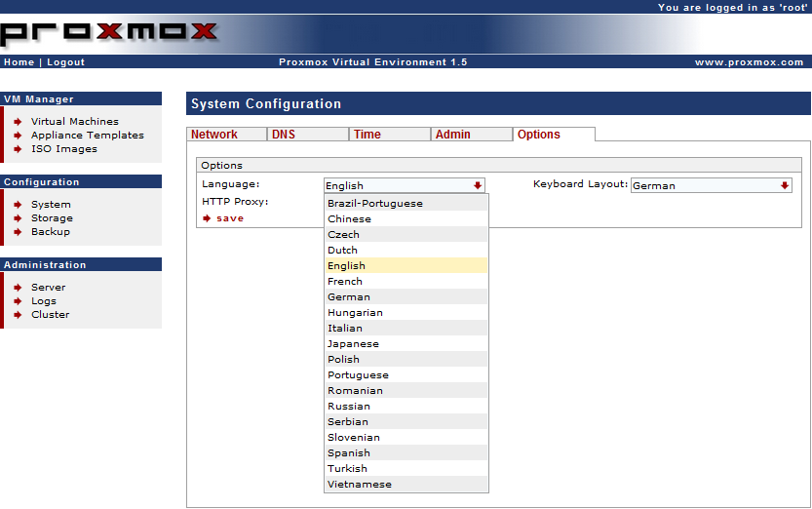The height and width of the screenshot is (509, 812).
Task: Click the arrow icon beside ISO Images
Action: coord(18,149)
